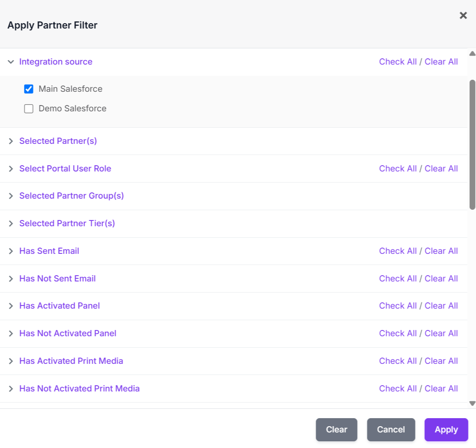Click Clear All for Has Activated Panel
Viewport: 476px width, 448px height.
(441, 305)
